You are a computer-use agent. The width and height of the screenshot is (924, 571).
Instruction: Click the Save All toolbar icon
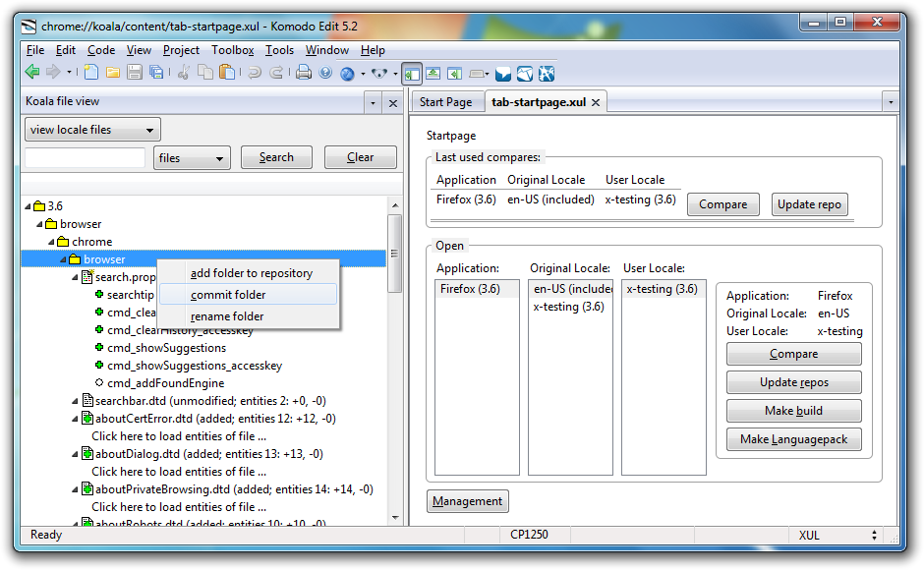(156, 73)
